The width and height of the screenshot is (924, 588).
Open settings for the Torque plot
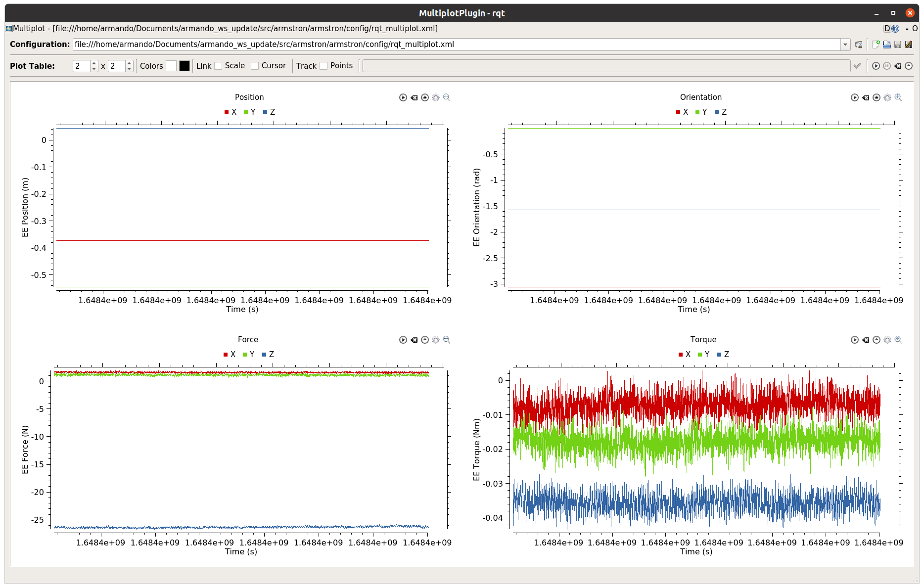click(887, 340)
